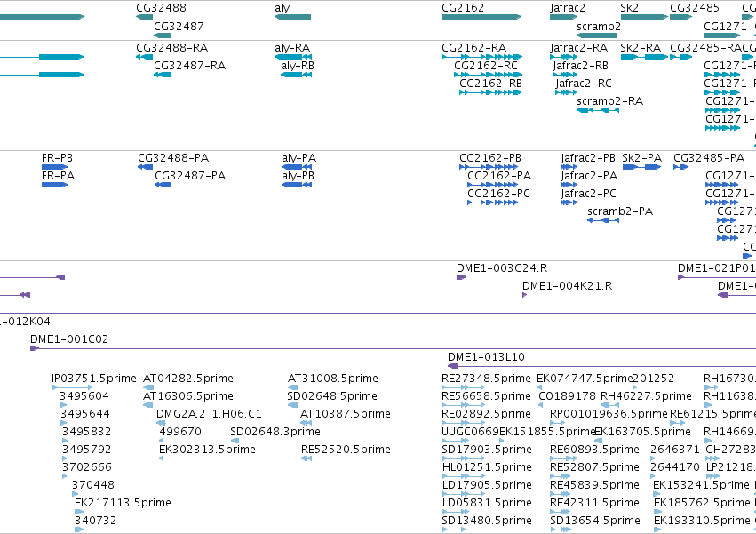Screen dimensions: 756x534
Task: Select EST RE45839.5prime
Action: click(x=594, y=486)
